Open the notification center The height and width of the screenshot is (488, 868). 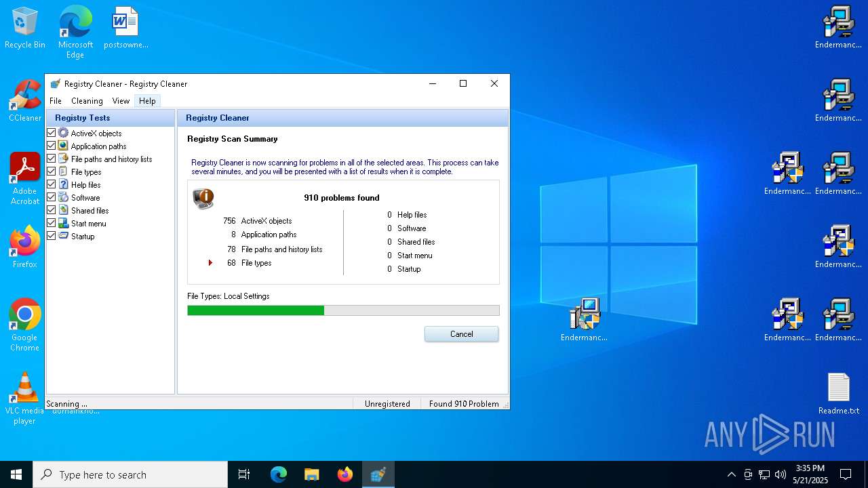[846, 474]
